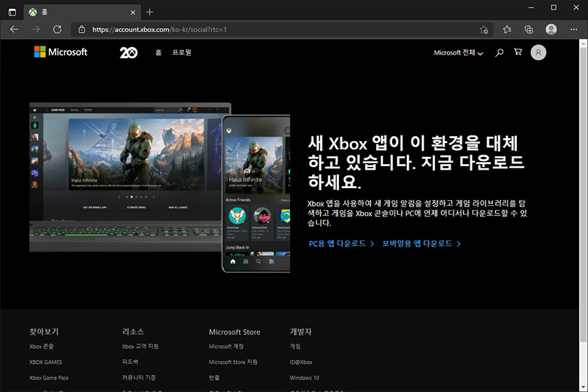Click the lock site info icon
Image resolution: width=588 pixels, height=392 pixels.
pyautogui.click(x=82, y=29)
